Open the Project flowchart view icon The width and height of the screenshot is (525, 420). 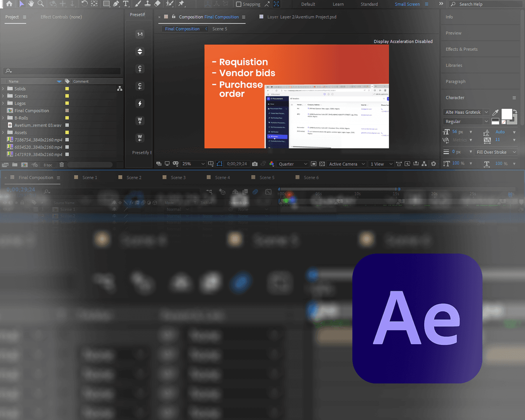click(120, 89)
